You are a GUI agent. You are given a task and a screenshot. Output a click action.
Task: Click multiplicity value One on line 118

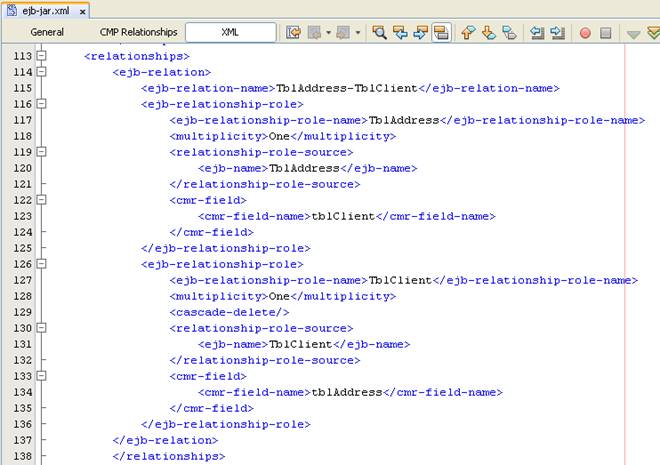pos(279,136)
